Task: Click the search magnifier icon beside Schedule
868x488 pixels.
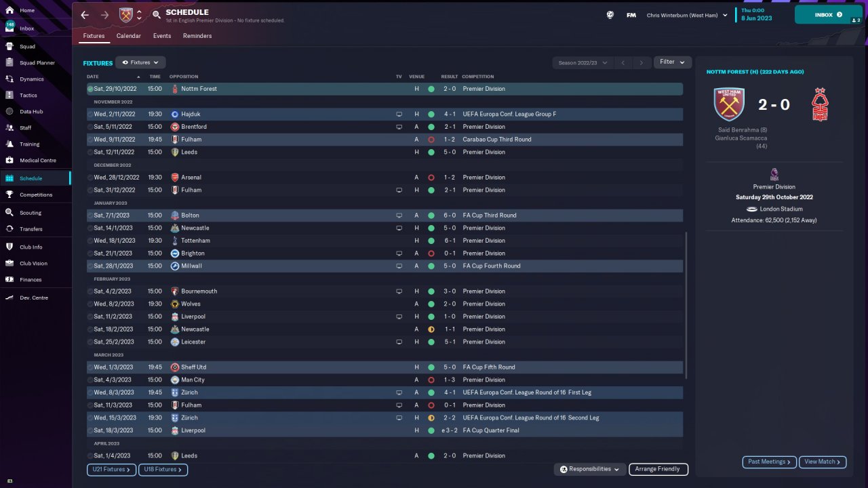Action: pos(157,15)
